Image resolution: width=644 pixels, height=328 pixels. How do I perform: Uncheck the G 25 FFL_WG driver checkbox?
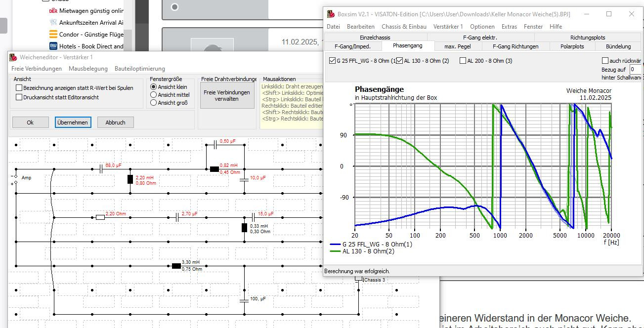click(332, 61)
